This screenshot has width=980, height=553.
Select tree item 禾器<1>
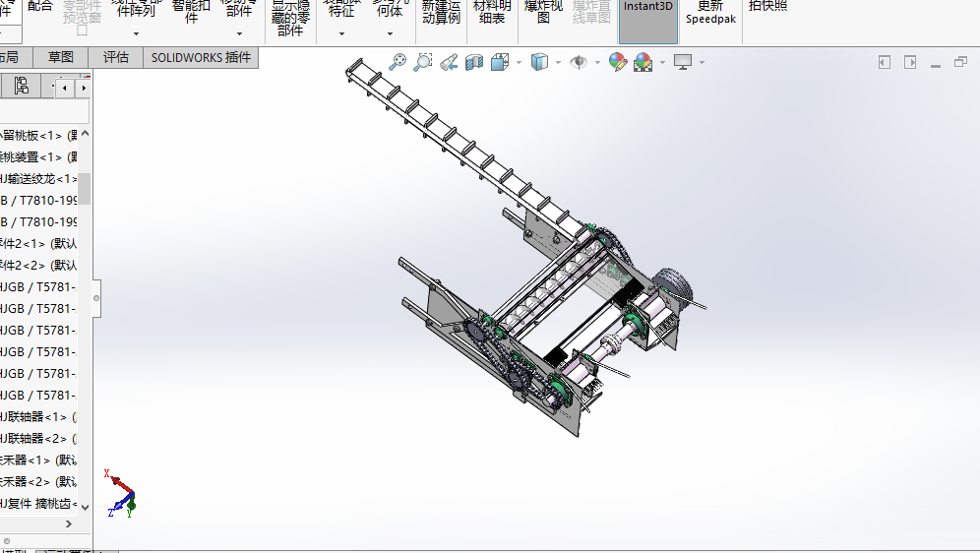coord(38,461)
